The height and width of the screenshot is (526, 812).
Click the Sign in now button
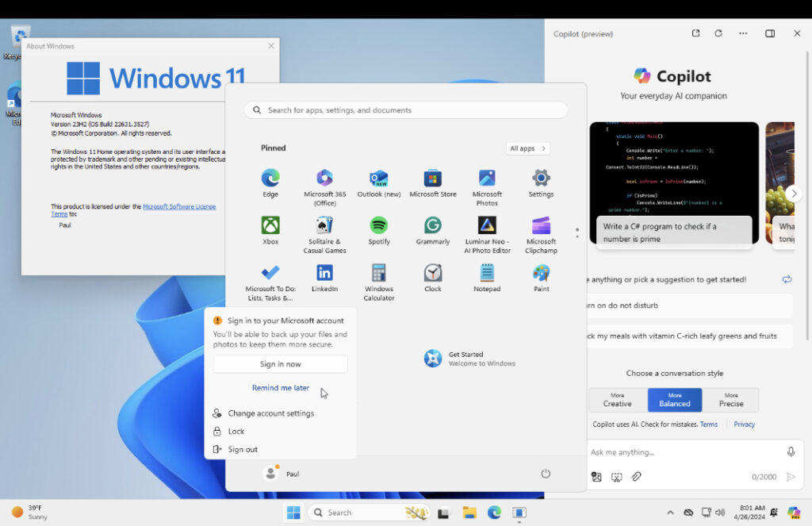[x=281, y=364]
